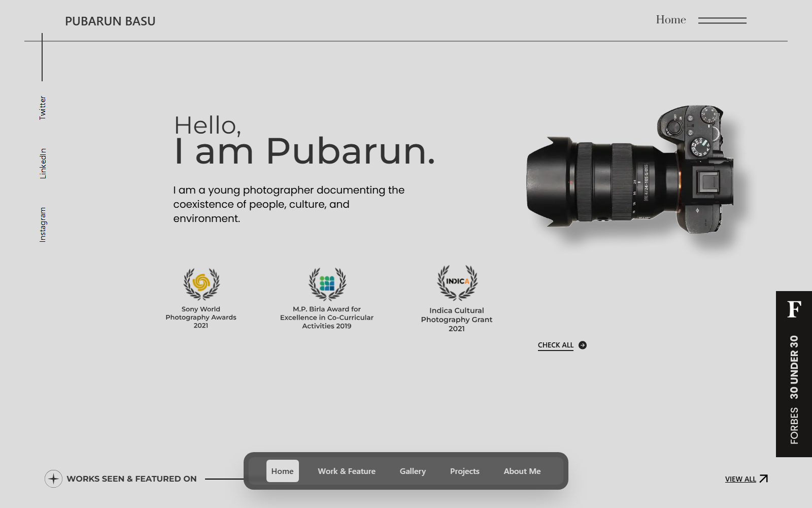
Task: Click the diagonal arrow next to VIEW ALL
Action: [x=763, y=479]
